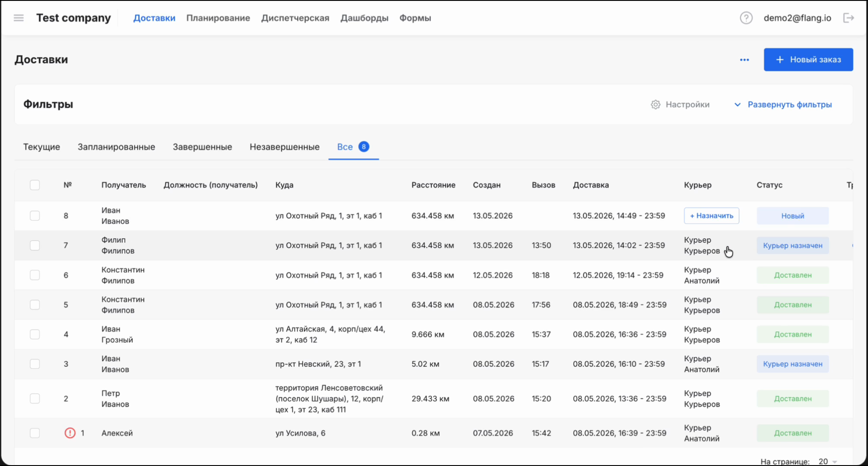Click the settings gear icon
The image size is (868, 466).
655,104
